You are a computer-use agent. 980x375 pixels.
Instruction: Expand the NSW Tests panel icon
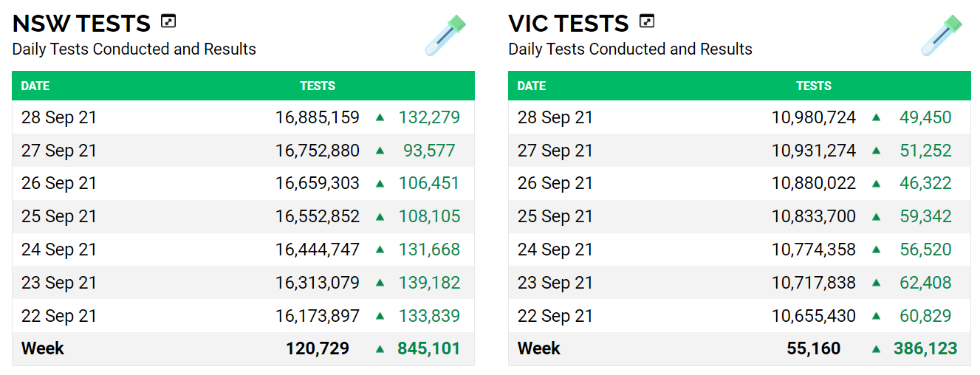[168, 21]
